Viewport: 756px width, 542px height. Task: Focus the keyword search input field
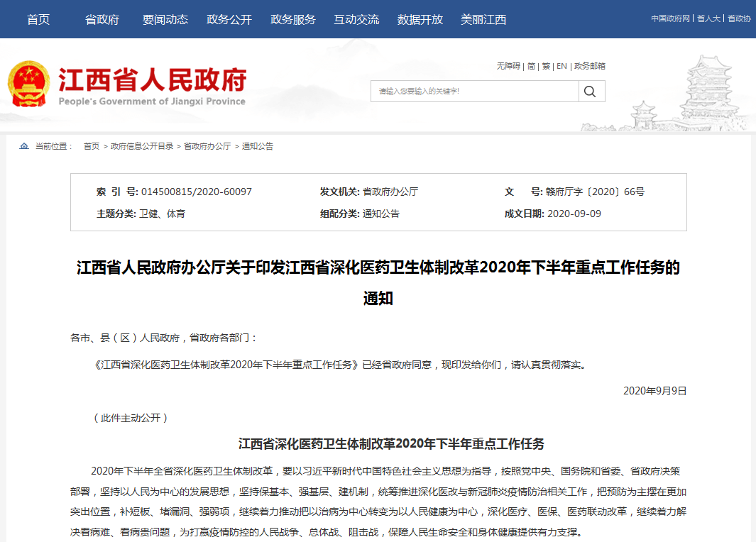(474, 91)
